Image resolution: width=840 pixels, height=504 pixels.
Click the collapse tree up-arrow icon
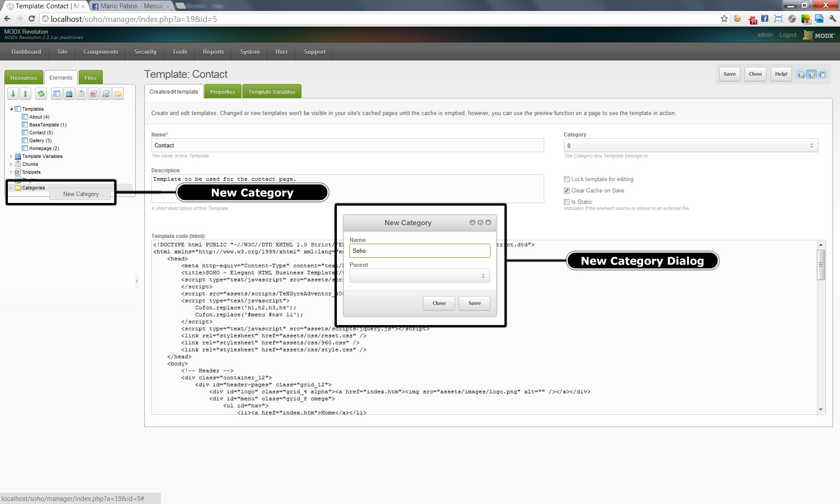click(25, 93)
